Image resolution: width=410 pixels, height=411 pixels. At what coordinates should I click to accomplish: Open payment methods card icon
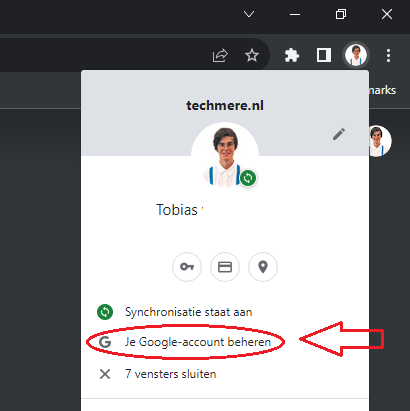[x=225, y=267]
